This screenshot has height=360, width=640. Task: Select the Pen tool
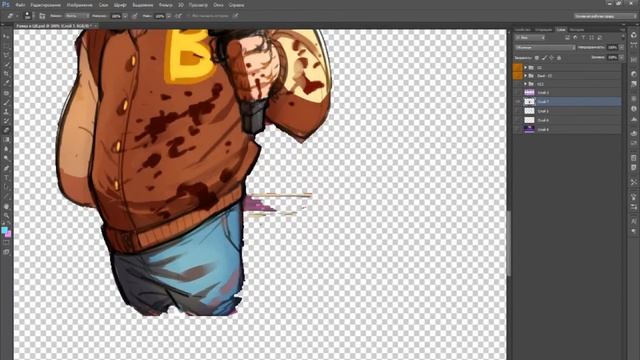click(6, 168)
